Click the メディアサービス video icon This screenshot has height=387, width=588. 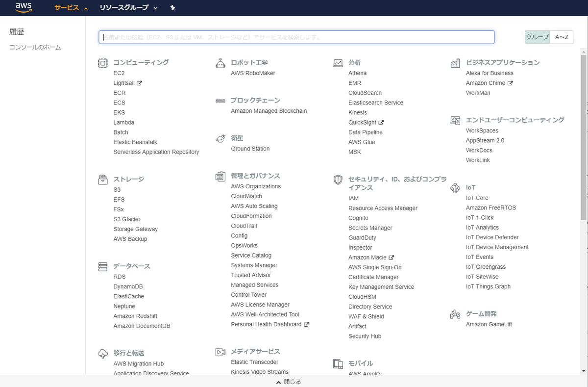[220, 352]
